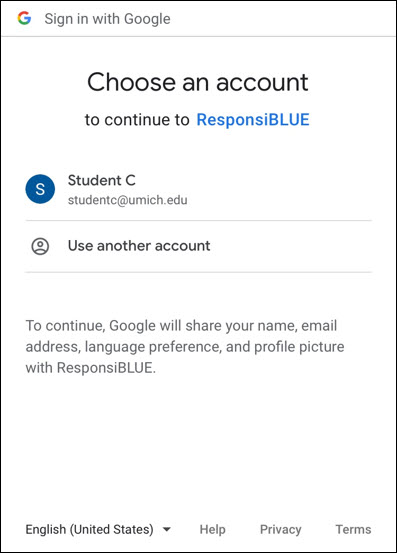
Task: Click the Student C name label
Action: tap(102, 180)
